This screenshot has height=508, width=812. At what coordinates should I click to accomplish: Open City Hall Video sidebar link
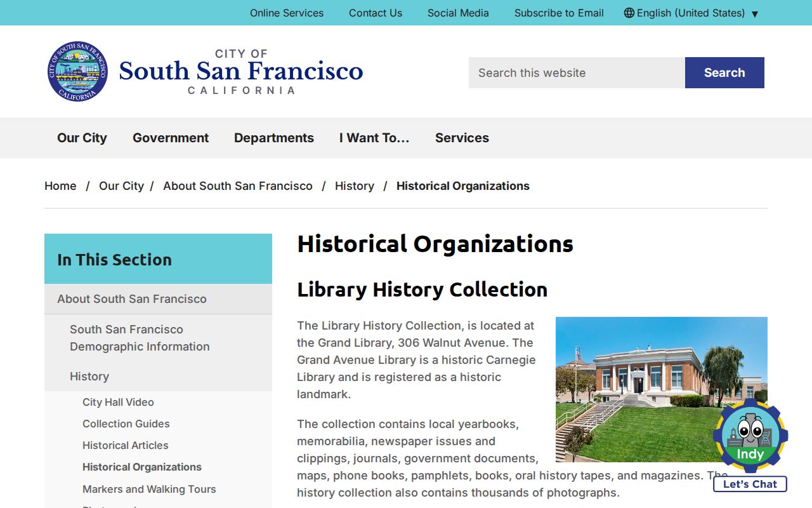tap(118, 402)
